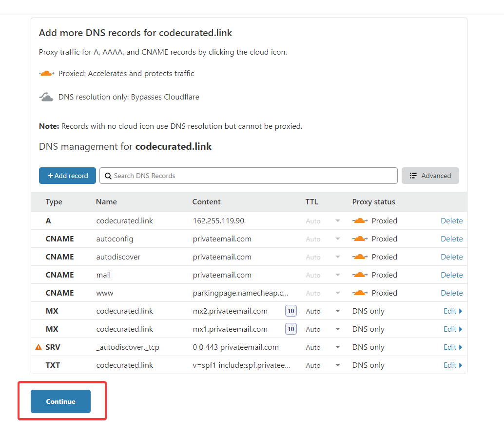Image resolution: width=504 pixels, height=438 pixels.
Task: Select the mx2.privateemail.com content cell
Action: click(x=230, y=311)
